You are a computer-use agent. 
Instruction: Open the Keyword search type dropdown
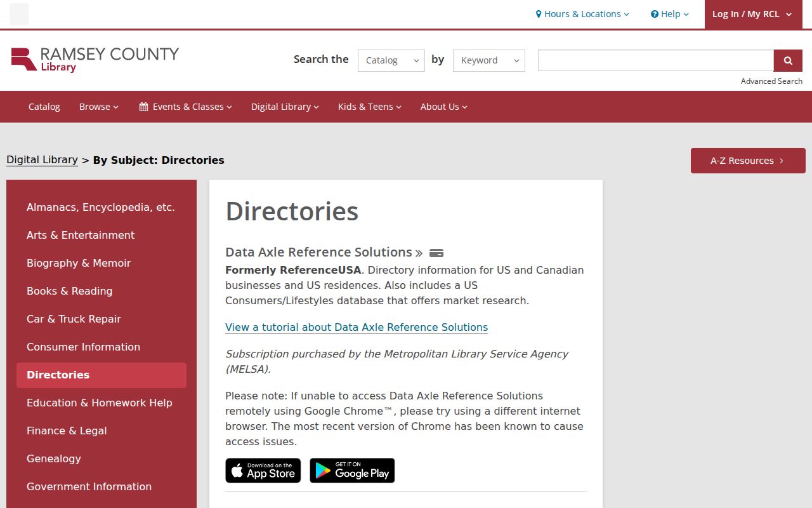(489, 60)
